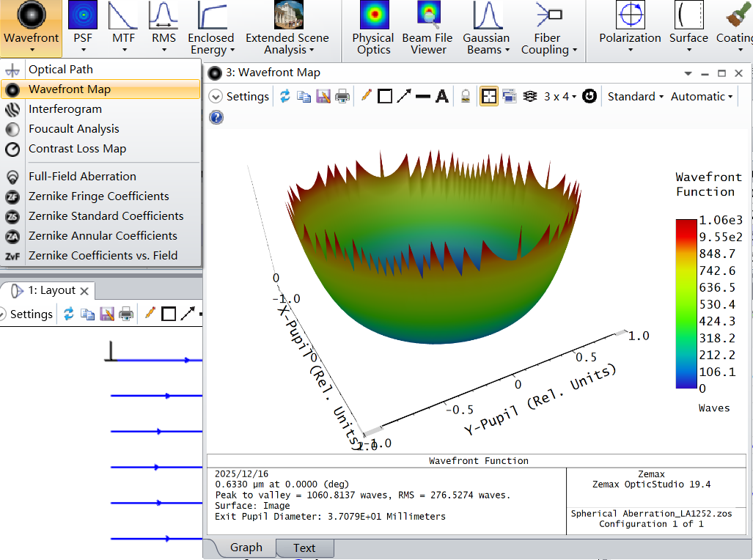The image size is (753, 560).
Task: Open Settings in the Layout window
Action: pyautogui.click(x=32, y=314)
